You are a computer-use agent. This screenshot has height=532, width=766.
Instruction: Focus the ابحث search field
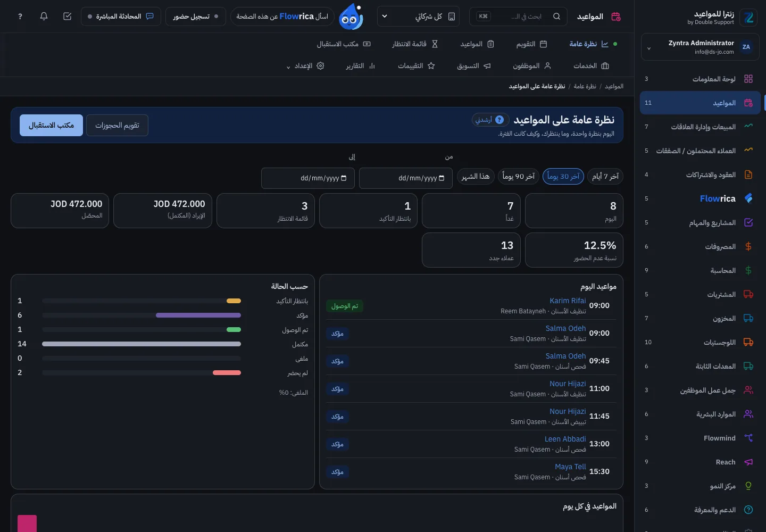[518, 16]
